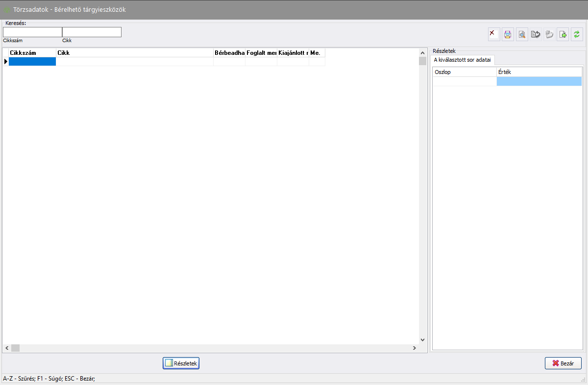Click the red X clear filter icon

pyautogui.click(x=494, y=34)
